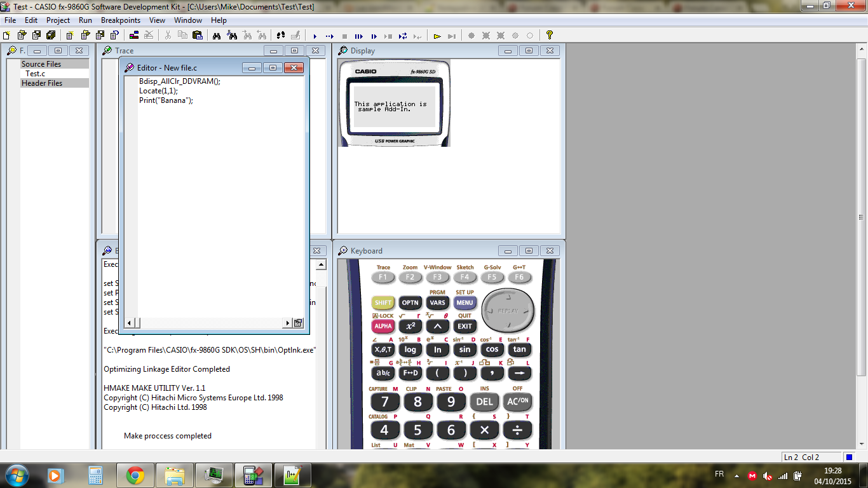Open the Help menu
The height and width of the screenshot is (488, 868).
(x=219, y=20)
